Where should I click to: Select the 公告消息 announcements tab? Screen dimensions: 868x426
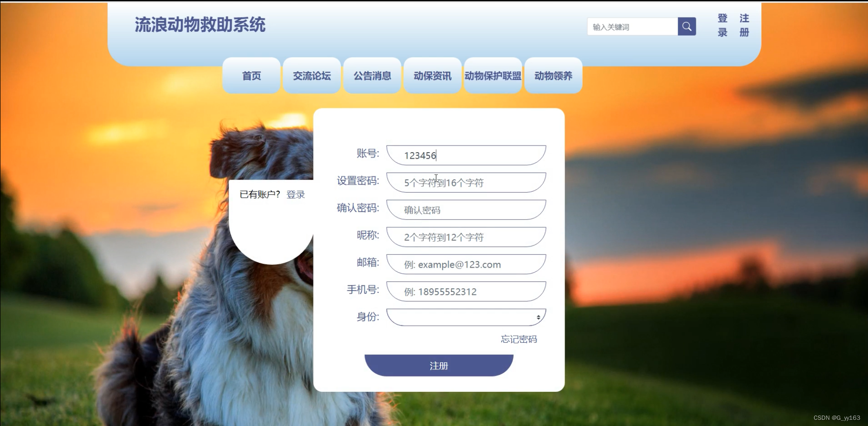point(372,76)
